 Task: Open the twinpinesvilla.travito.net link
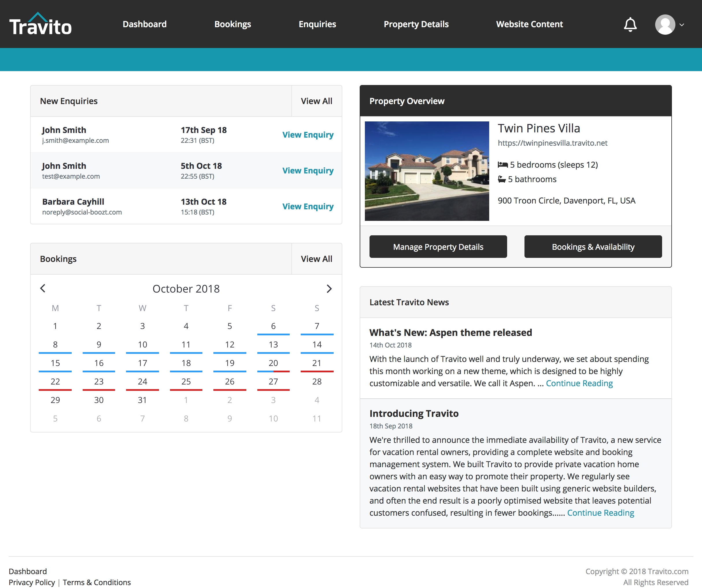point(552,143)
